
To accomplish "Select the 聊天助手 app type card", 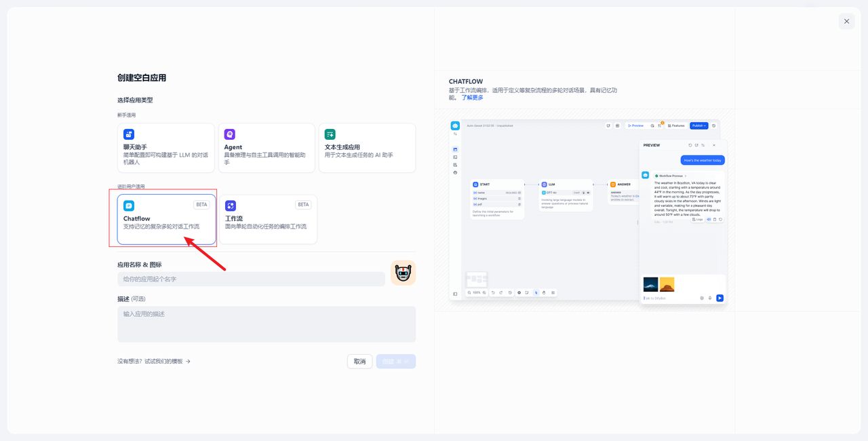I will 165,148.
